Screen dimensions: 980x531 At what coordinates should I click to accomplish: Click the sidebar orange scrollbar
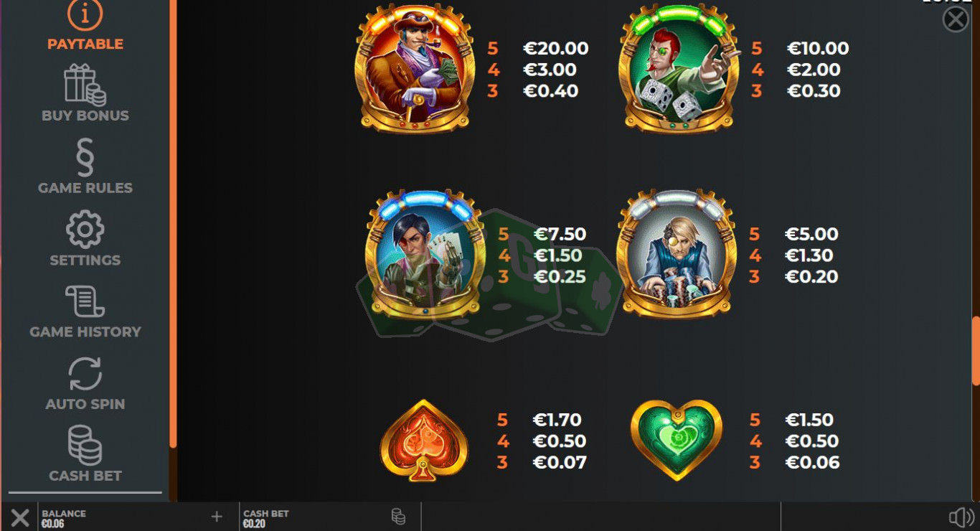(173, 222)
